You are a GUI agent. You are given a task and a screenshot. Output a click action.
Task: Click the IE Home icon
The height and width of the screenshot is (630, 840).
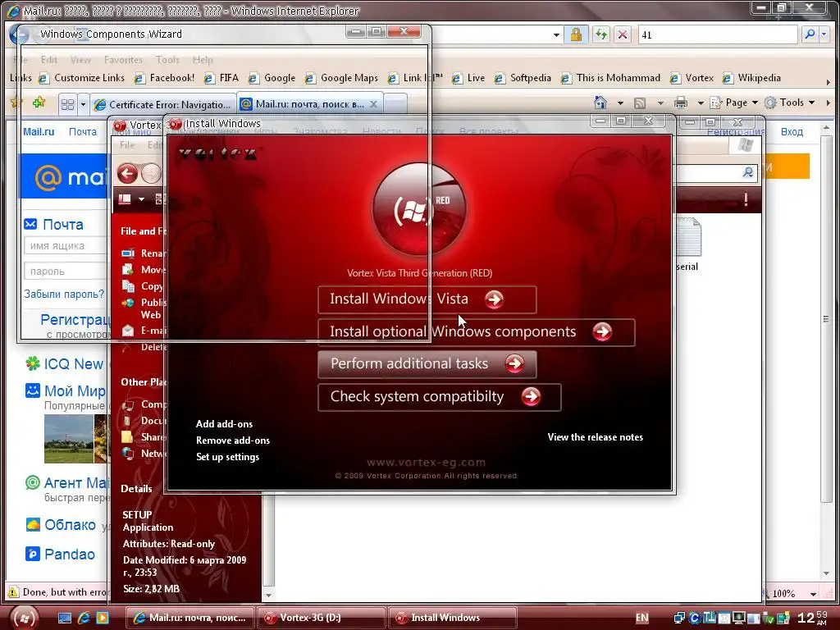point(600,103)
